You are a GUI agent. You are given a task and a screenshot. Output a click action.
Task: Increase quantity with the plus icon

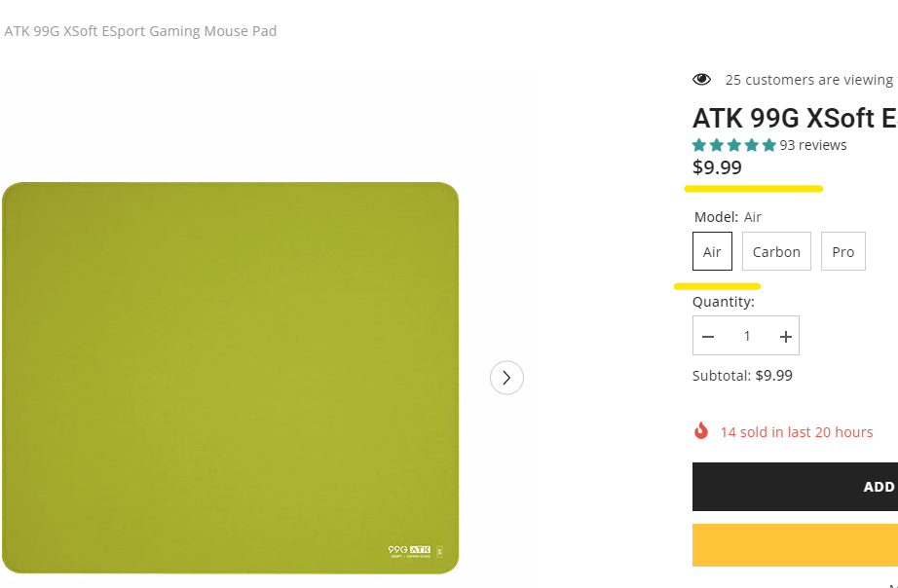click(x=785, y=336)
